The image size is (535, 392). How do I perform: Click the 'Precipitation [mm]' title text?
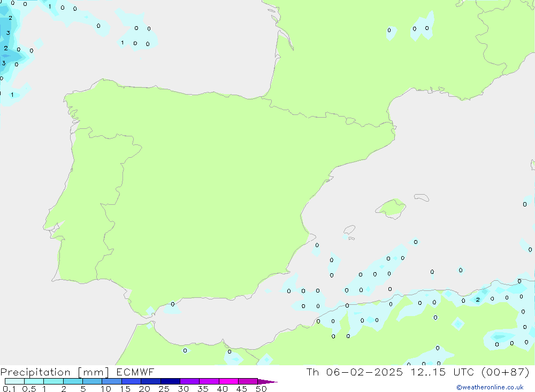coord(55,372)
